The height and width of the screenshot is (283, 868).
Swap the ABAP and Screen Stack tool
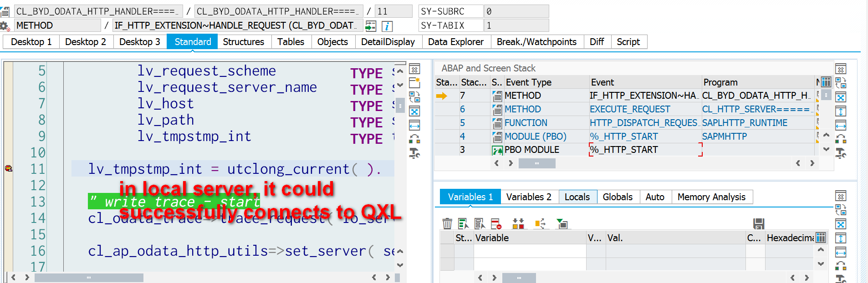click(841, 83)
